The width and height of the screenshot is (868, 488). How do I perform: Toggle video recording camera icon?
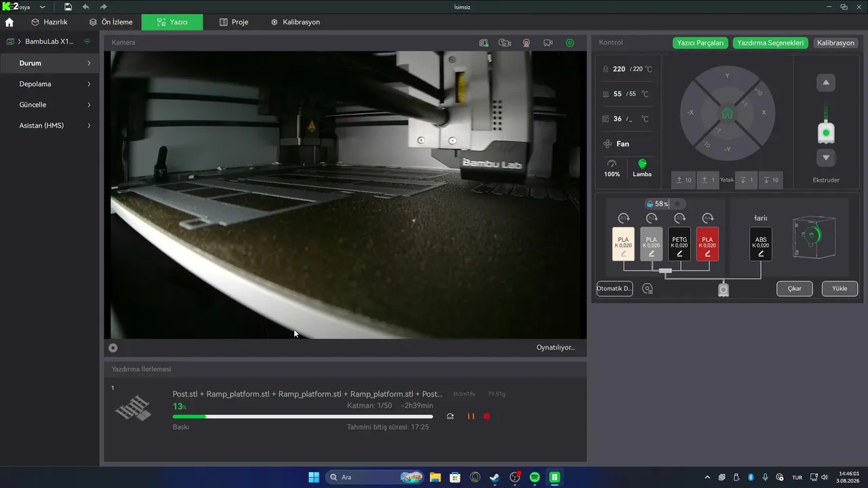pyautogui.click(x=548, y=43)
